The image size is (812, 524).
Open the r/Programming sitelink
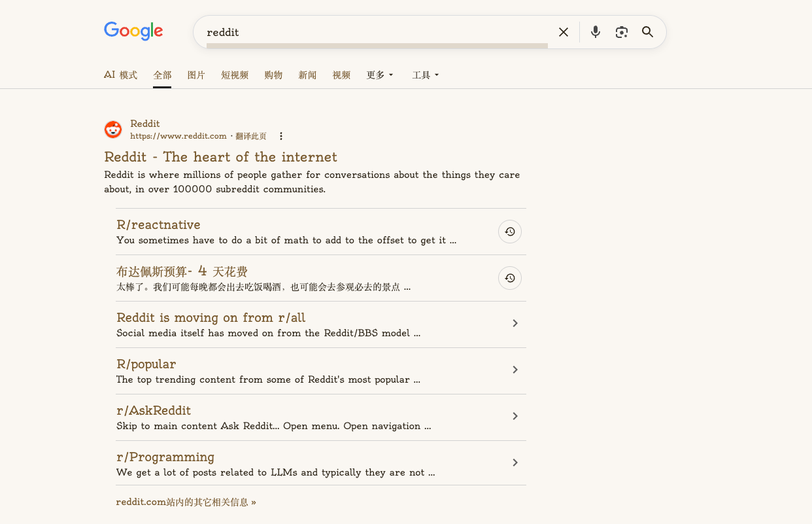pos(165,457)
